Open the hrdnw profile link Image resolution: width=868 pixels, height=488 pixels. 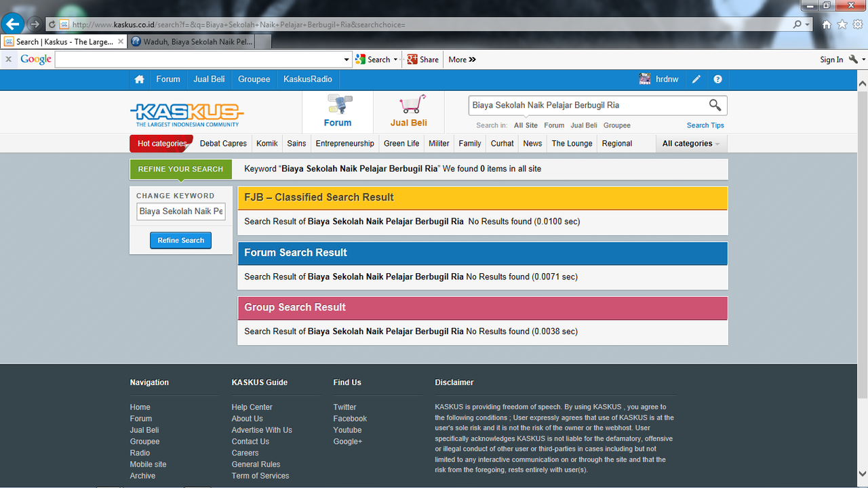tap(667, 79)
